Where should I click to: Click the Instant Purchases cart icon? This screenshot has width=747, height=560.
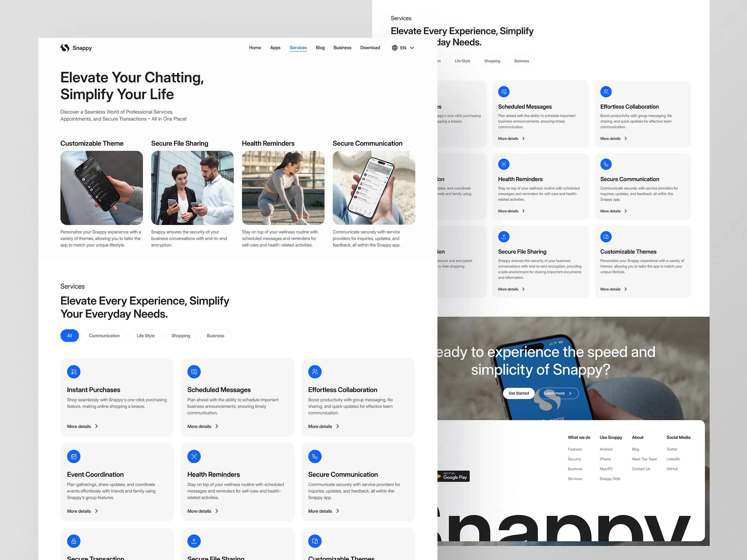74,372
